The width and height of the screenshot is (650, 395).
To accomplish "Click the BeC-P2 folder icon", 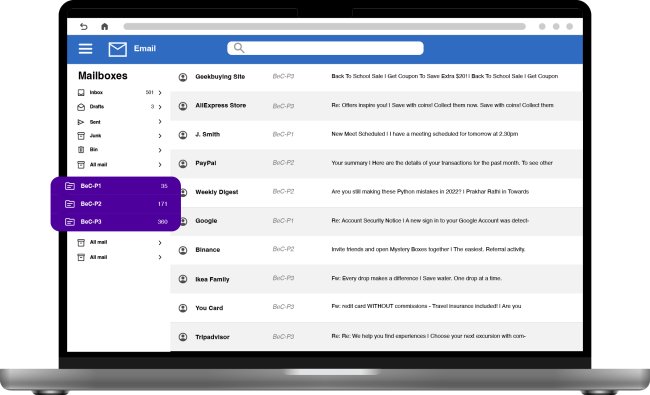I will click(70, 204).
